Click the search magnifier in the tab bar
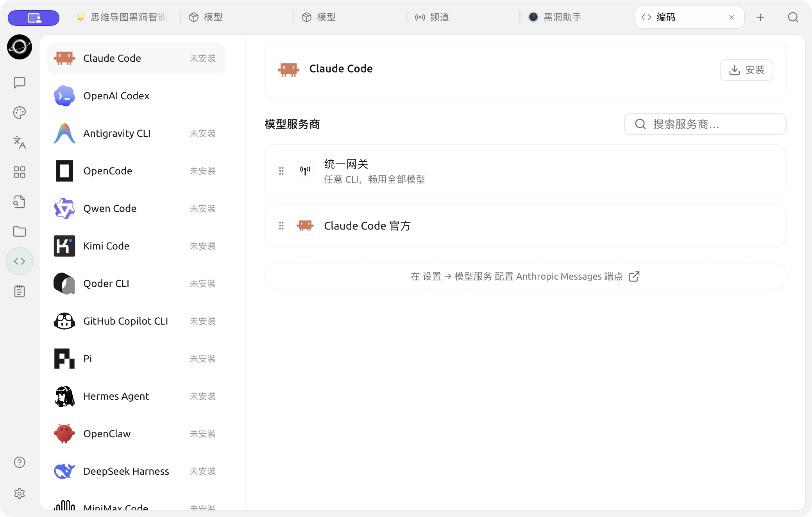Image resolution: width=812 pixels, height=517 pixels. 793,17
